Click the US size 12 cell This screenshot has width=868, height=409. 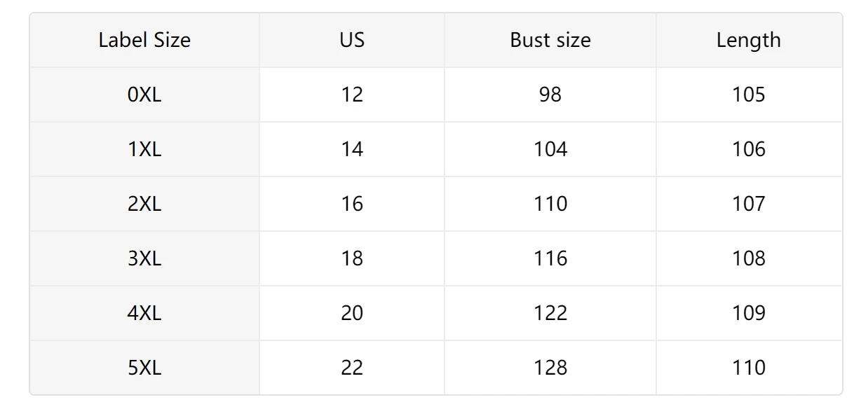[352, 95]
